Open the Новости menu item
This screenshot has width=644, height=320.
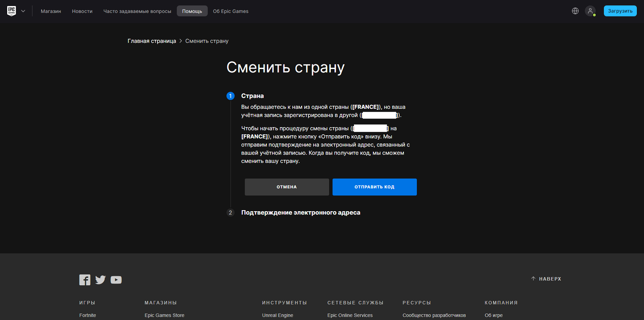point(82,11)
